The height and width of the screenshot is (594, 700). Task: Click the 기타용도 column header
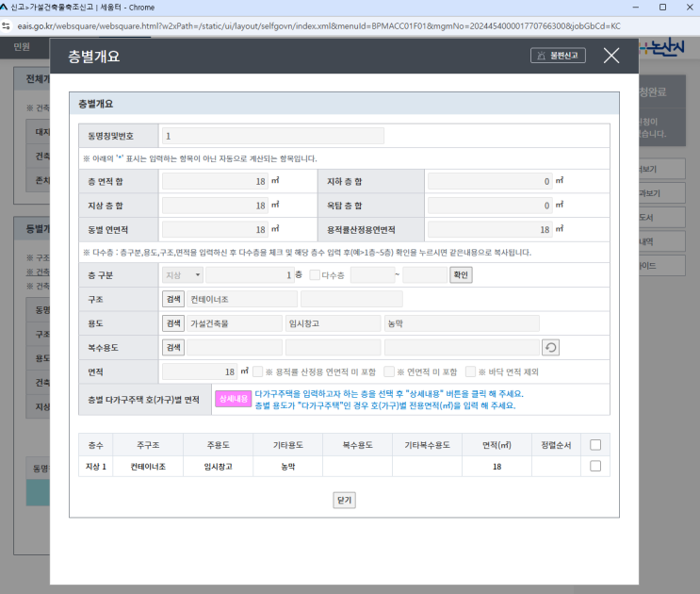coord(288,445)
